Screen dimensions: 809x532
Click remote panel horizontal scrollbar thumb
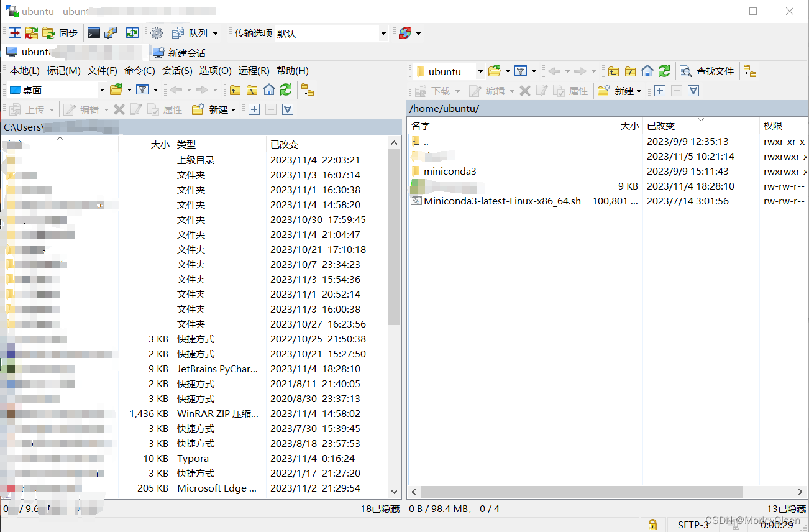coord(582,492)
